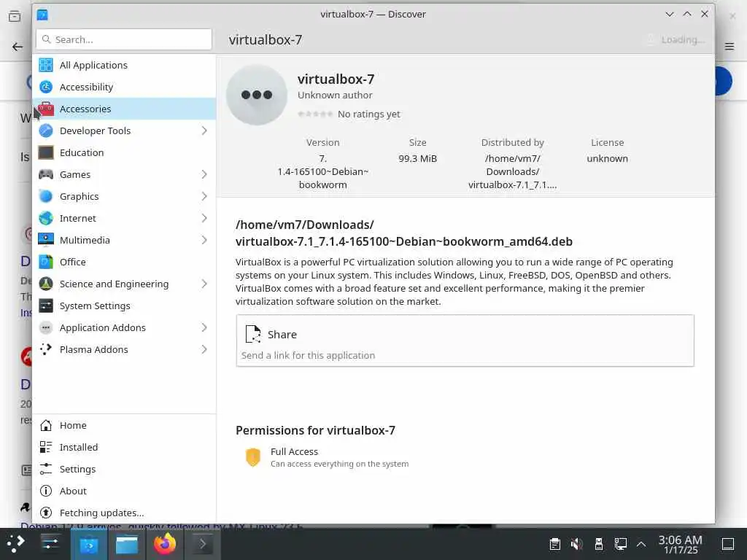Click the System Settings taskbar icon
The image size is (747, 560).
pos(50,543)
